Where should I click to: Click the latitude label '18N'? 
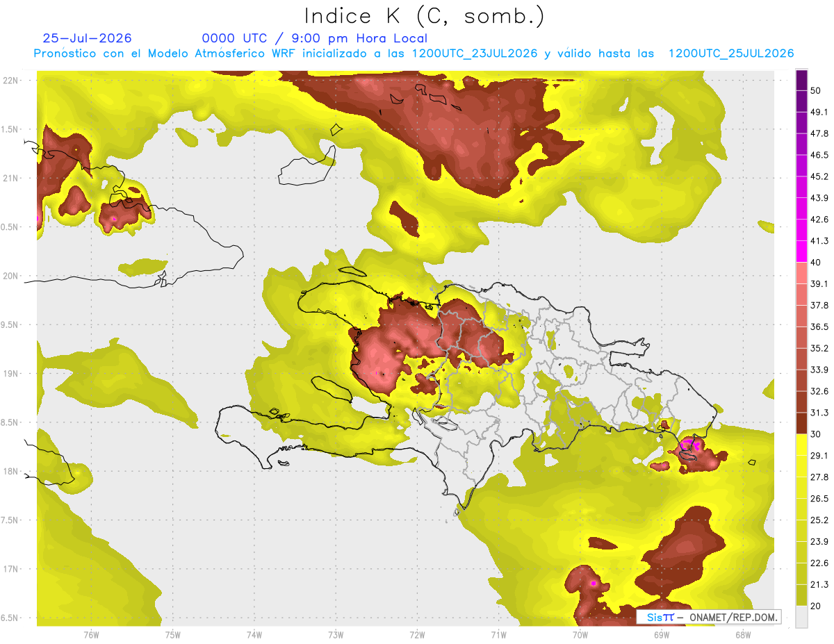click(12, 471)
